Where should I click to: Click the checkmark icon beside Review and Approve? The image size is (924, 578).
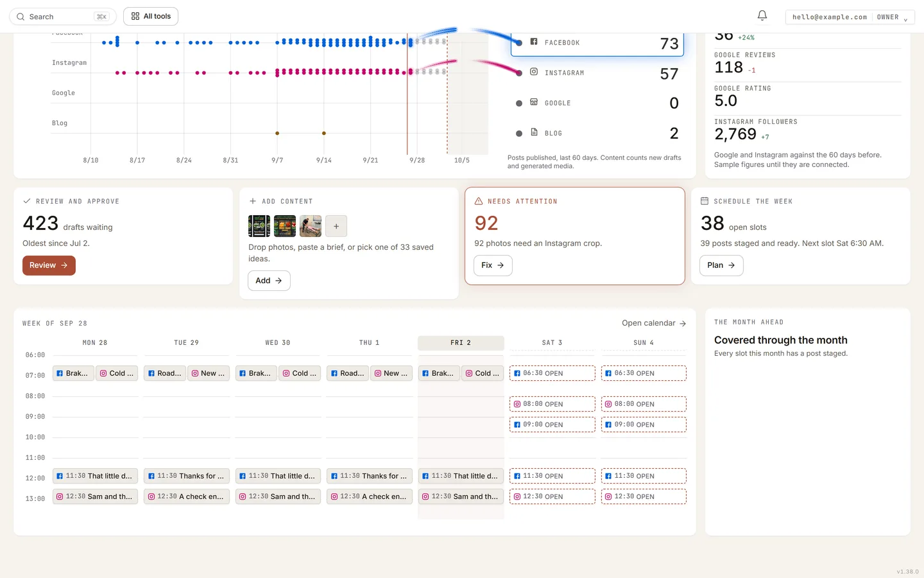click(x=27, y=201)
